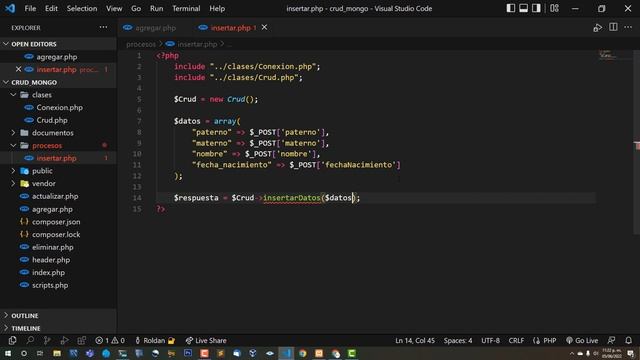Open the View menu

[x=114, y=8]
